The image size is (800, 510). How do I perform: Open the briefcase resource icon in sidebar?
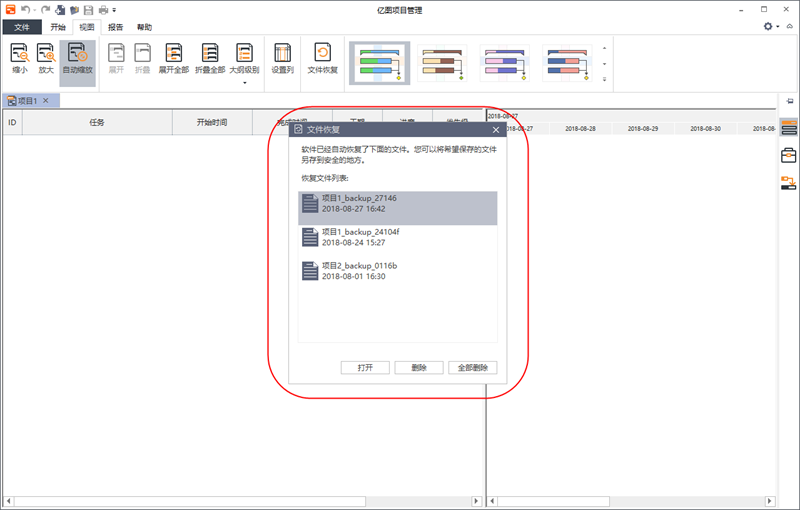click(x=789, y=155)
